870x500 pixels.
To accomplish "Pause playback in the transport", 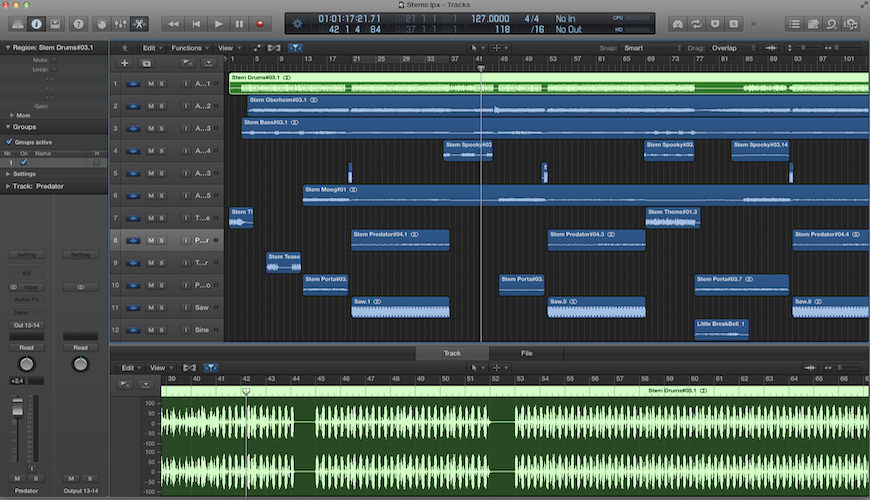I will coord(239,24).
